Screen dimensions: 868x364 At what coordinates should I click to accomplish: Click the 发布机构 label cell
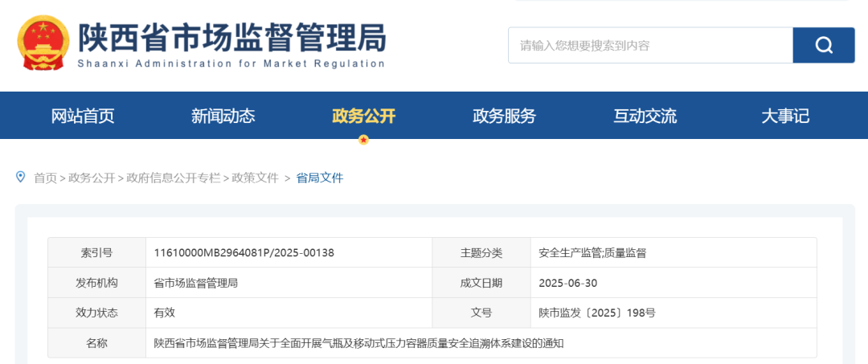[x=97, y=283]
